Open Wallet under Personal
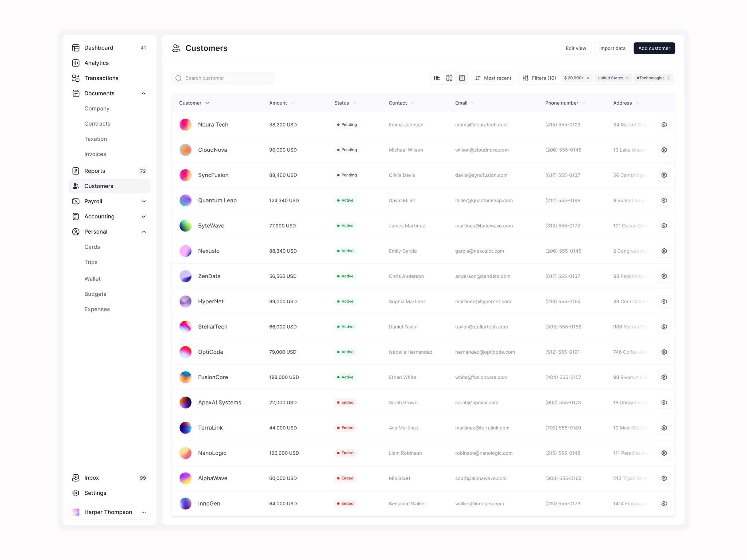 (93, 279)
